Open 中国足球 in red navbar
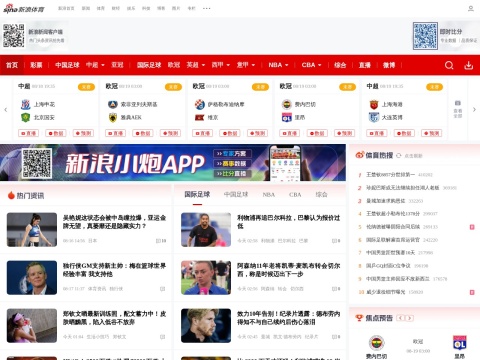 click(67, 65)
